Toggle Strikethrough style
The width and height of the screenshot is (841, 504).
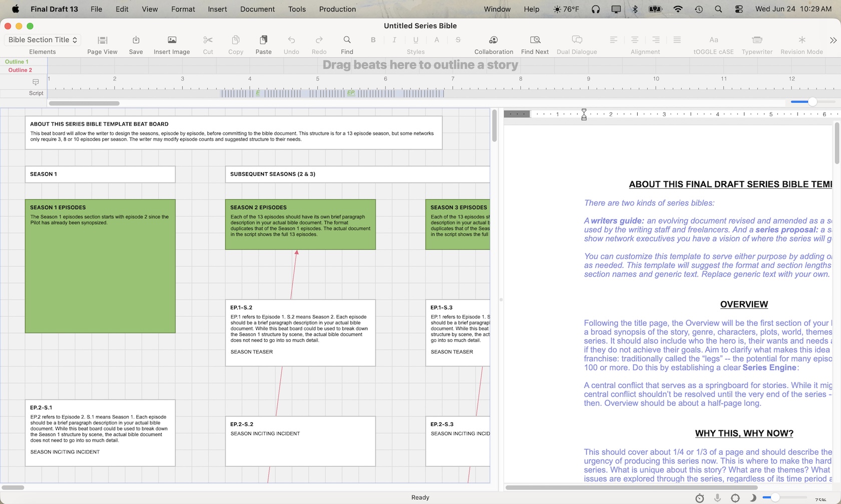tap(458, 40)
